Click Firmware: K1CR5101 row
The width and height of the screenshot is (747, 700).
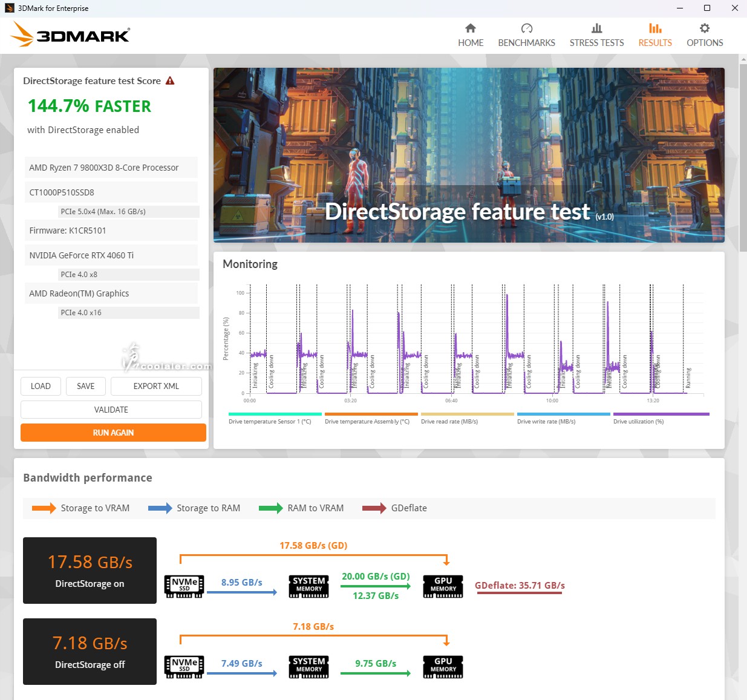tap(111, 231)
